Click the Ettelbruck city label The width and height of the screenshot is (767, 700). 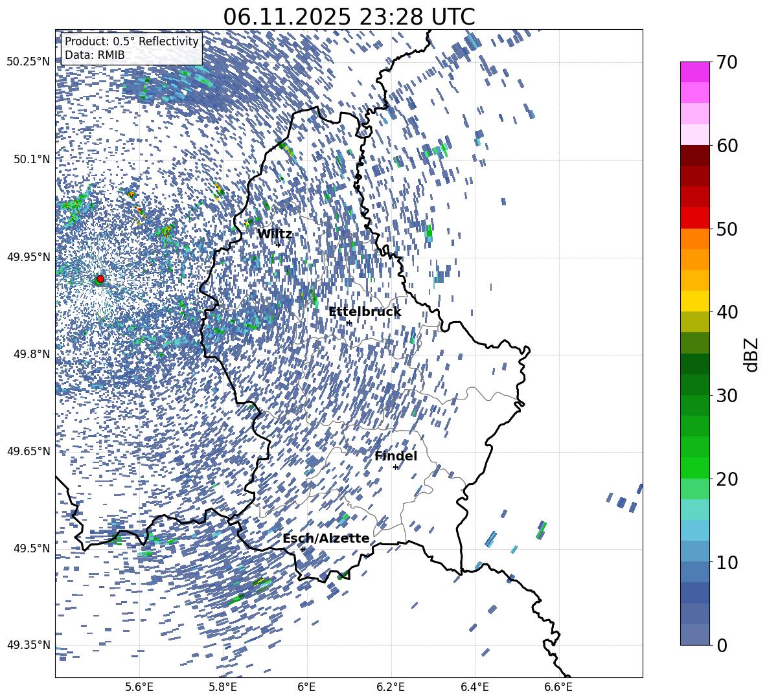[x=365, y=312]
